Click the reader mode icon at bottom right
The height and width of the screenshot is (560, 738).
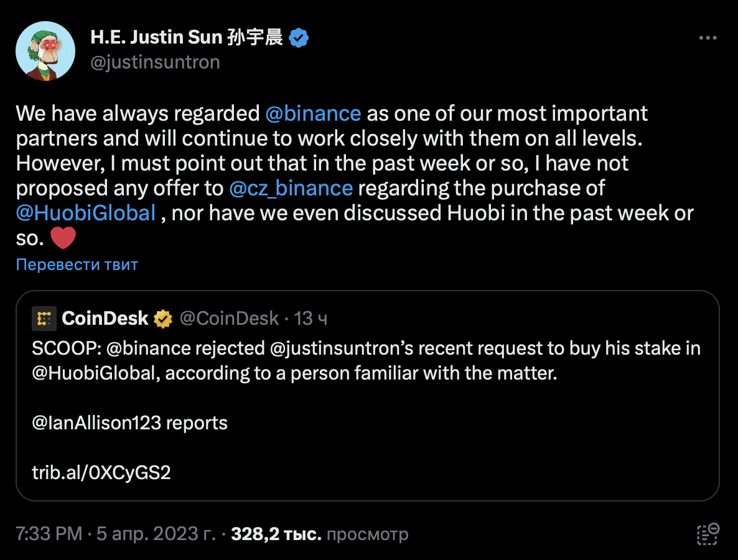click(x=708, y=533)
